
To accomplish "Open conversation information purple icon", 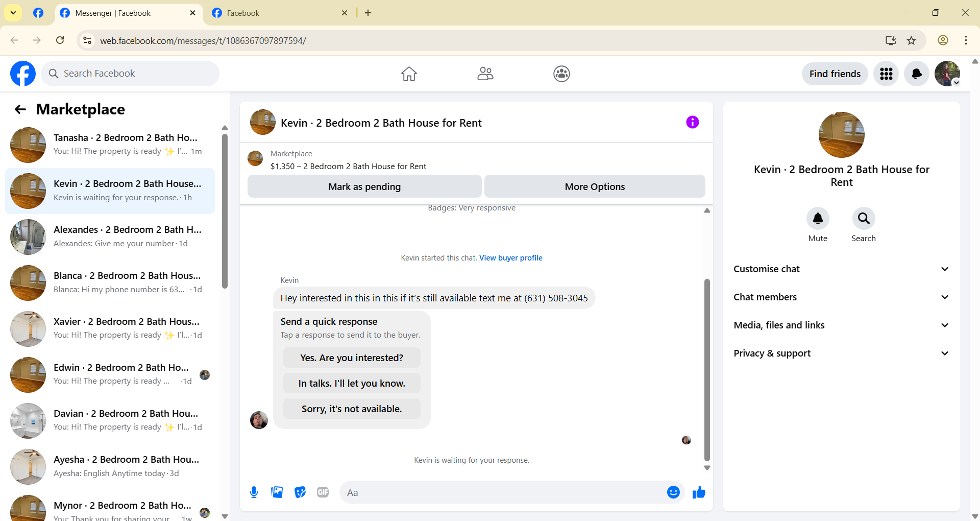I will tap(693, 122).
